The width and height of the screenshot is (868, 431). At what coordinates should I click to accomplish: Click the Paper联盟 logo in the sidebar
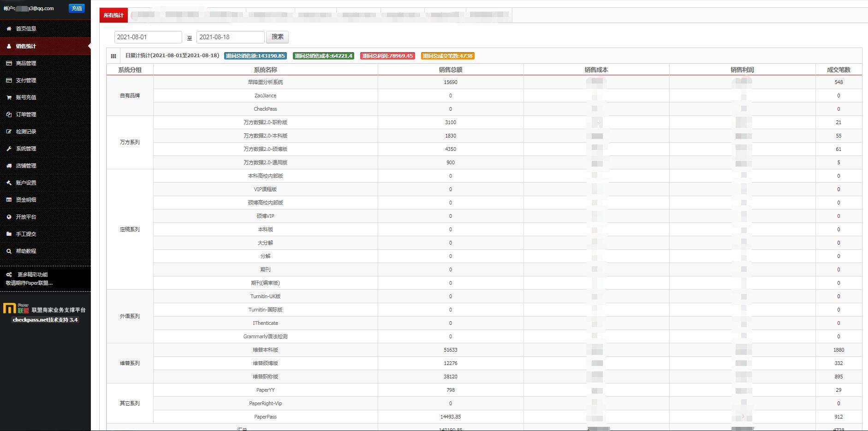tap(16, 309)
